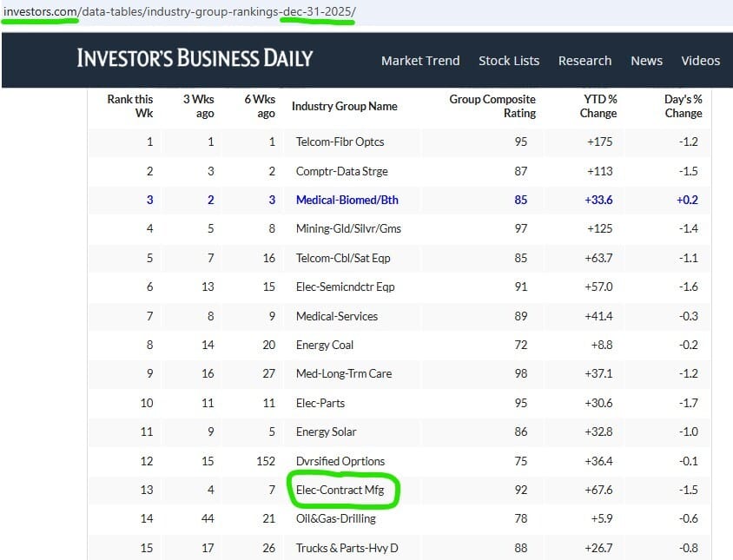Sort by YTD % Change column
Image resolution: width=733 pixels, height=560 pixels.
pos(598,106)
